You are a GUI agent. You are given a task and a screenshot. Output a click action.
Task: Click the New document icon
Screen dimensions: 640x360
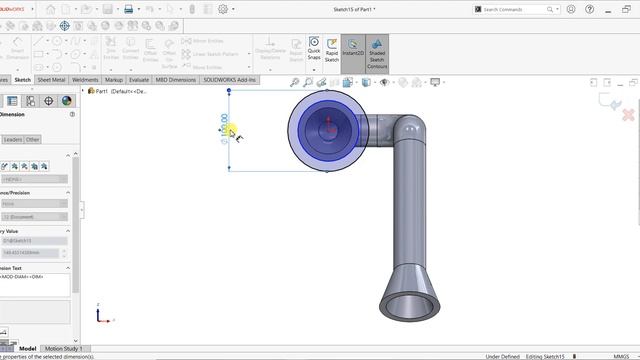pos(65,9)
